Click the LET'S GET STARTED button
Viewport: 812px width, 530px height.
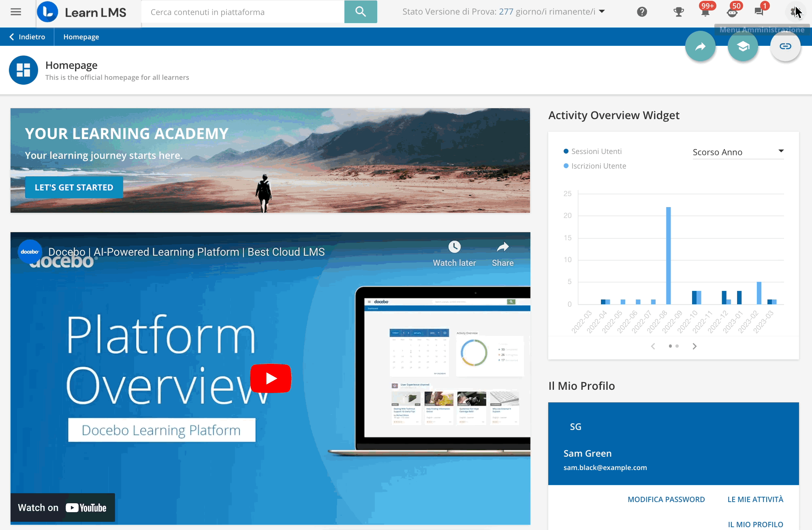point(74,187)
